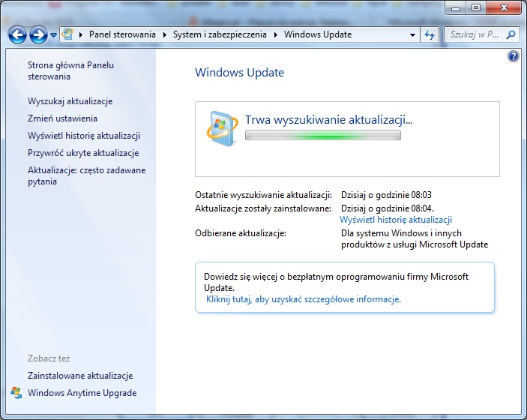Click the Windows Anytime Upgrade flag icon
The image size is (527, 420).
click(16, 392)
